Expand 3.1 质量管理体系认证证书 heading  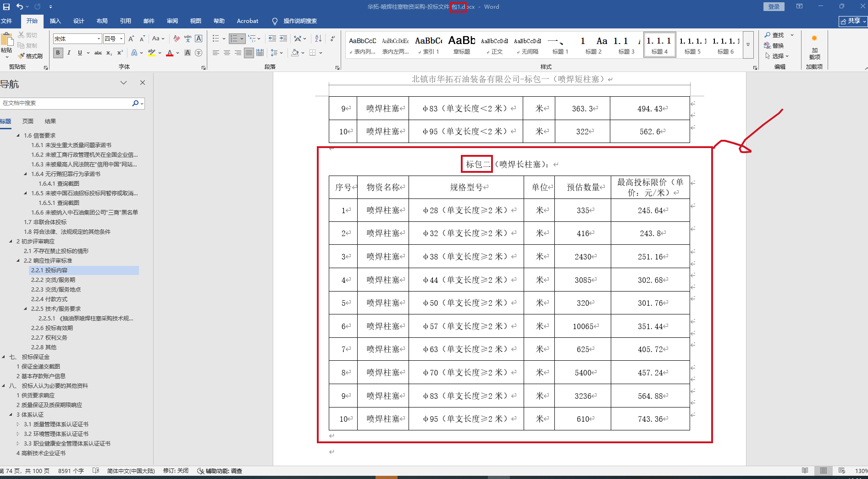click(18, 424)
